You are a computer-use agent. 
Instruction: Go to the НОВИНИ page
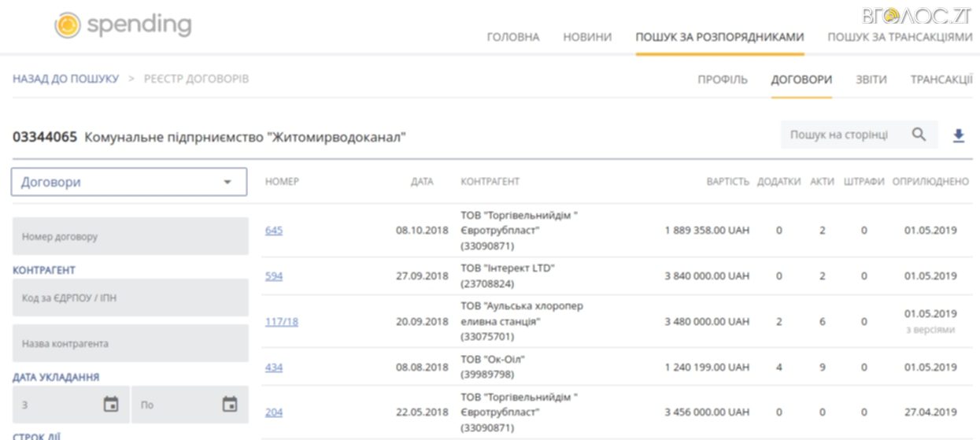coord(587,37)
